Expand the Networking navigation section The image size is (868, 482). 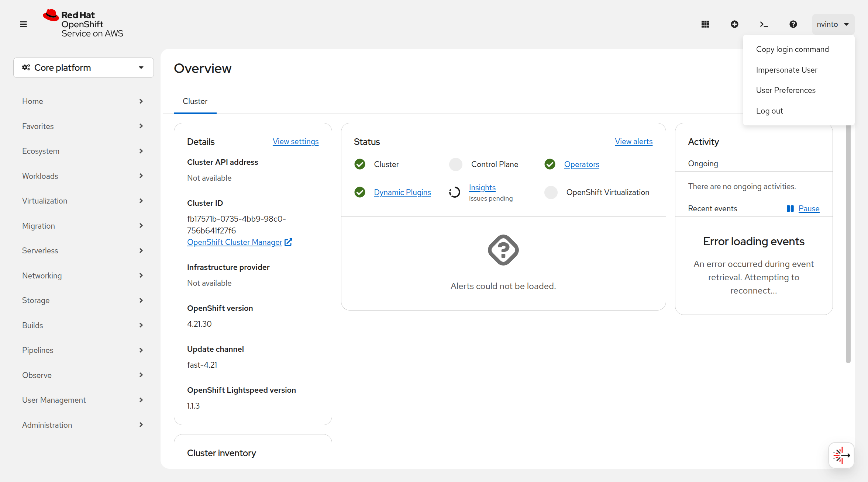coord(83,275)
